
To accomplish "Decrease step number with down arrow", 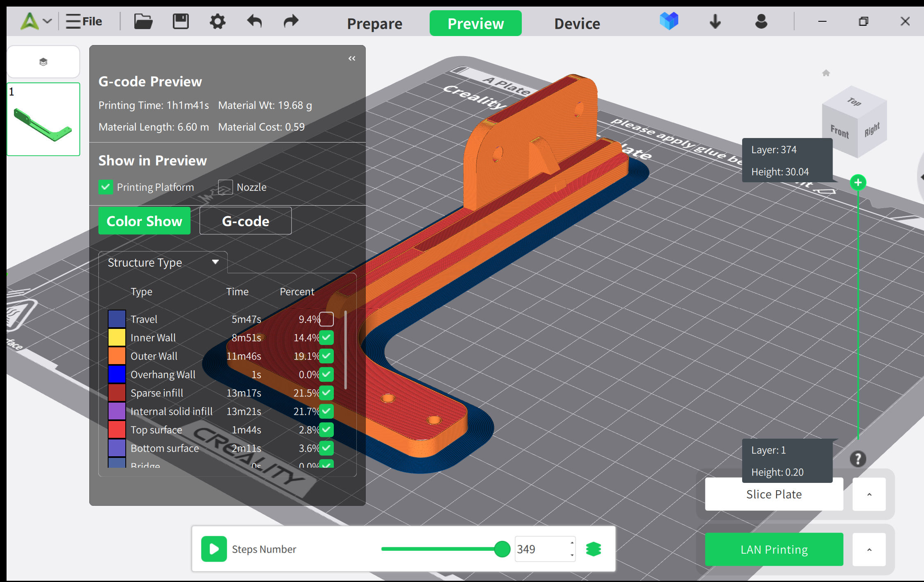I will click(x=572, y=555).
